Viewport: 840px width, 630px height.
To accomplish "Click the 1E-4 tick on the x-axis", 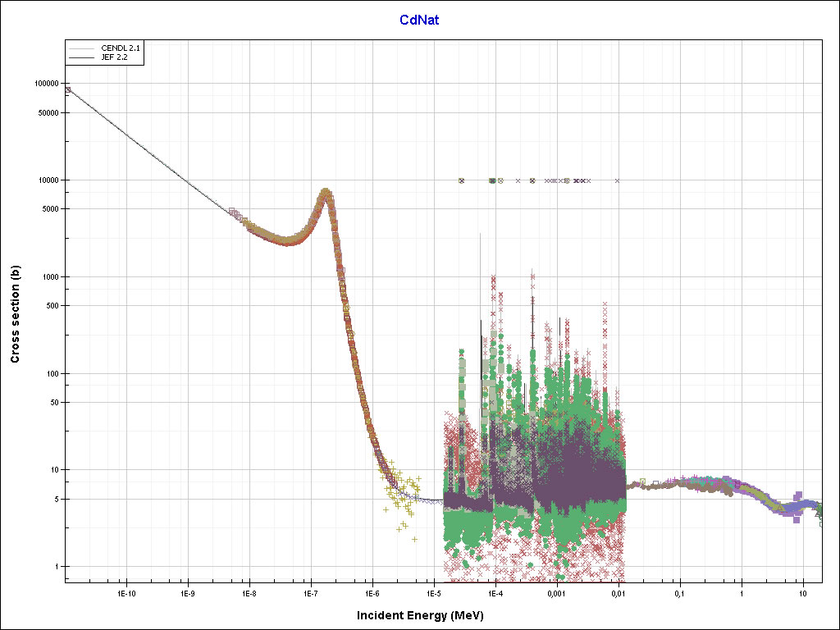I will tap(495, 592).
